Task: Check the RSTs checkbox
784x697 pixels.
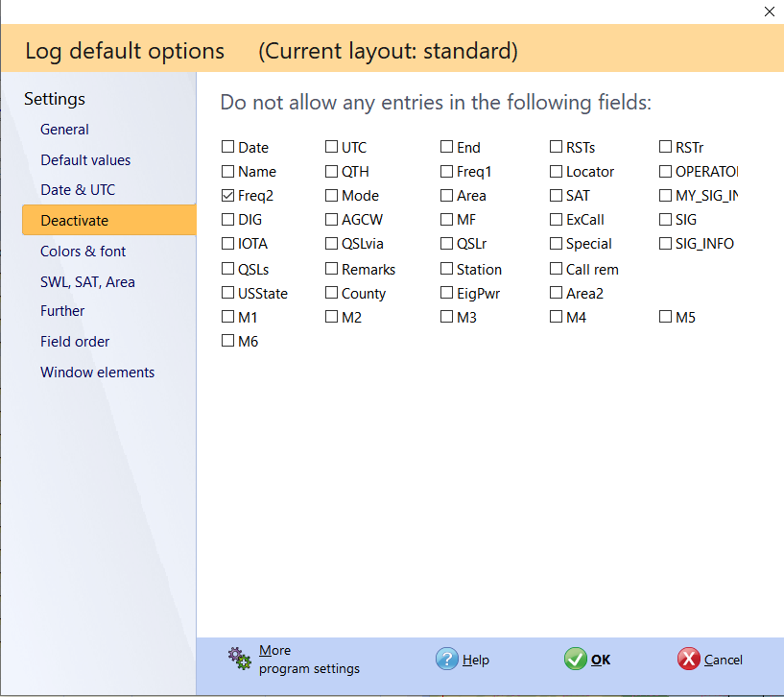Action: pyautogui.click(x=556, y=147)
